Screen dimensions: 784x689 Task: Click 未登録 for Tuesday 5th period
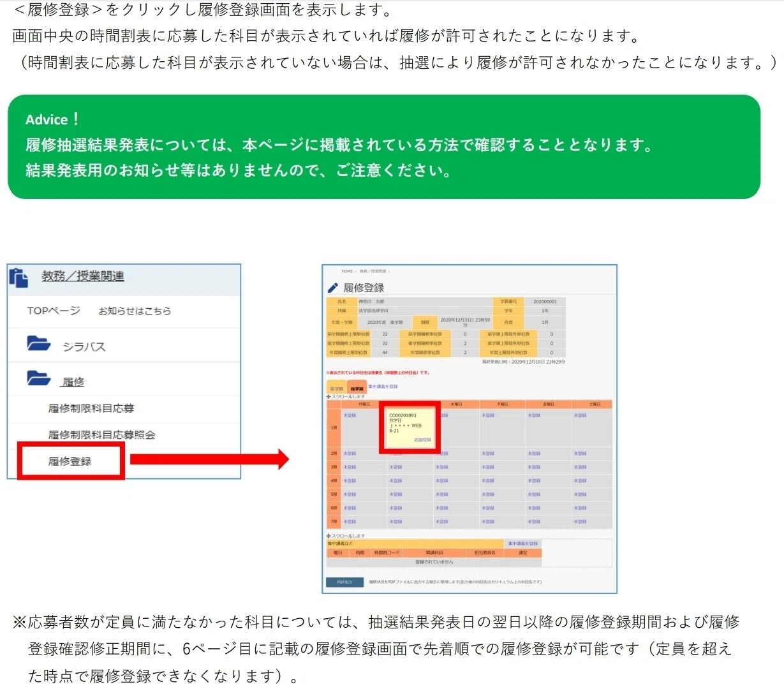tap(396, 494)
